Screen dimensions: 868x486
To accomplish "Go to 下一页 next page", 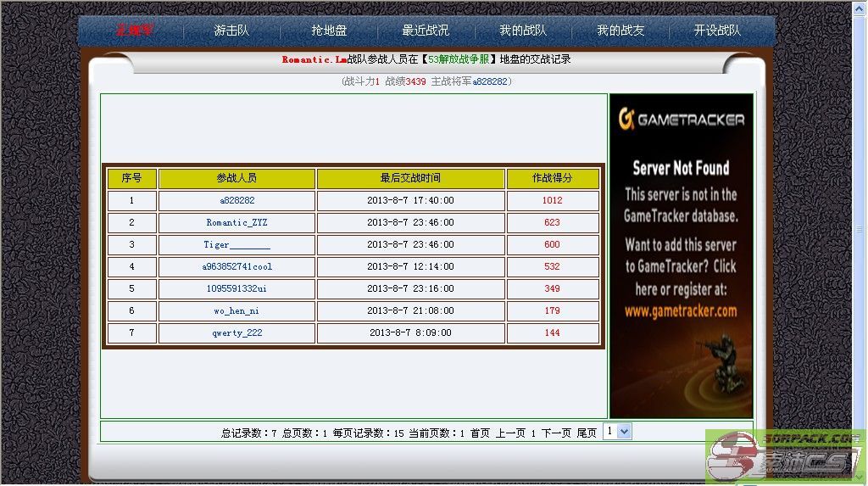I will point(556,433).
